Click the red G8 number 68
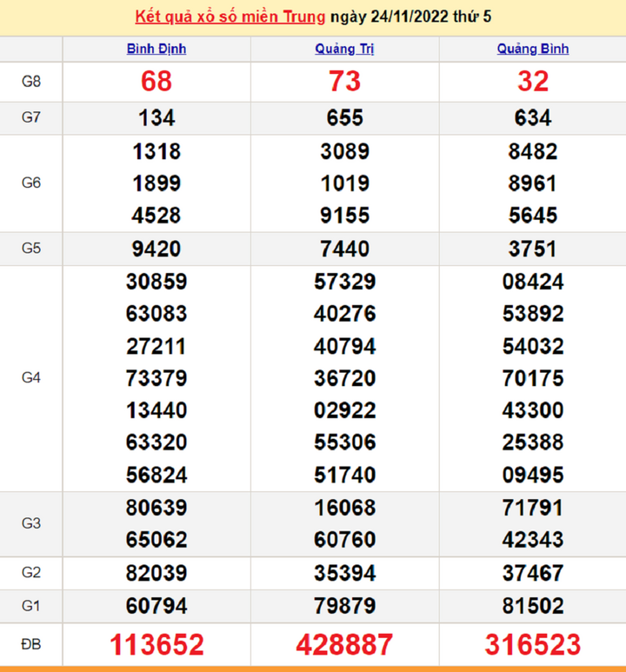Image resolution: width=626 pixels, height=672 pixels. pyautogui.click(x=156, y=82)
